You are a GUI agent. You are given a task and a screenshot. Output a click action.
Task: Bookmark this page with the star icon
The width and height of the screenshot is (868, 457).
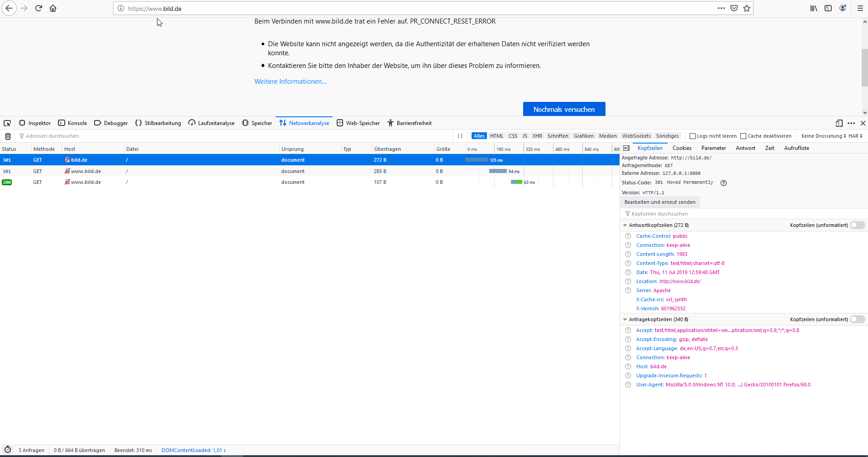(x=747, y=8)
